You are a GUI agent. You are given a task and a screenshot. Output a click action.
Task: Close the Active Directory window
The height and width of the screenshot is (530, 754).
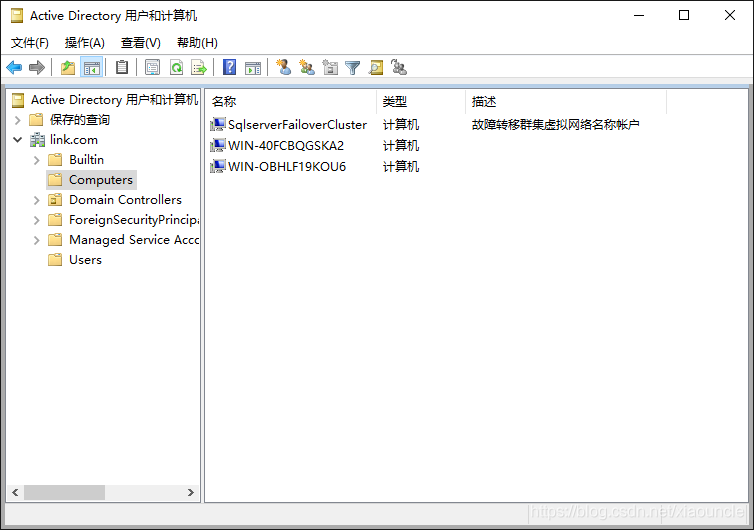[x=729, y=15]
